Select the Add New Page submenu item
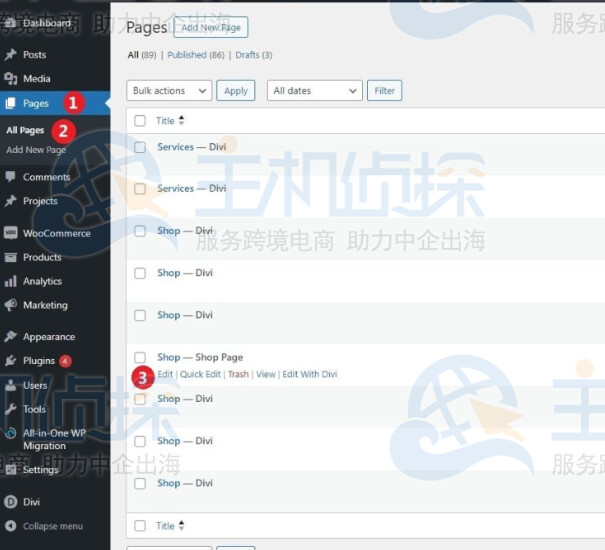Viewport: 605px width, 550px height. pos(36,150)
